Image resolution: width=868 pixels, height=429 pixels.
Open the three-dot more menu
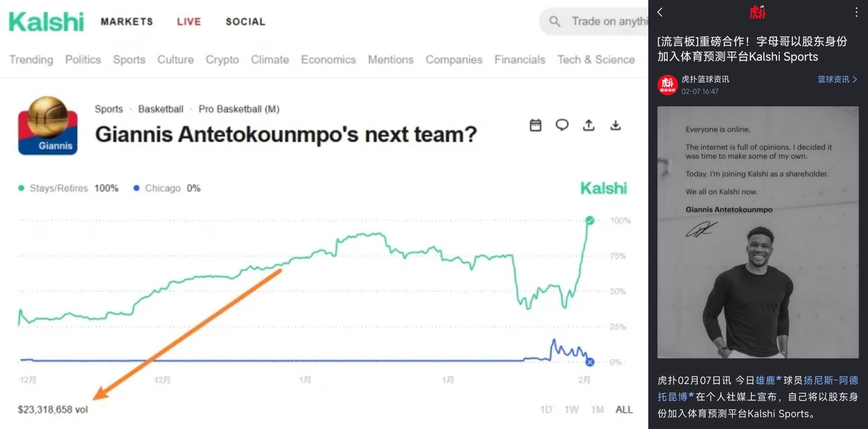(856, 12)
